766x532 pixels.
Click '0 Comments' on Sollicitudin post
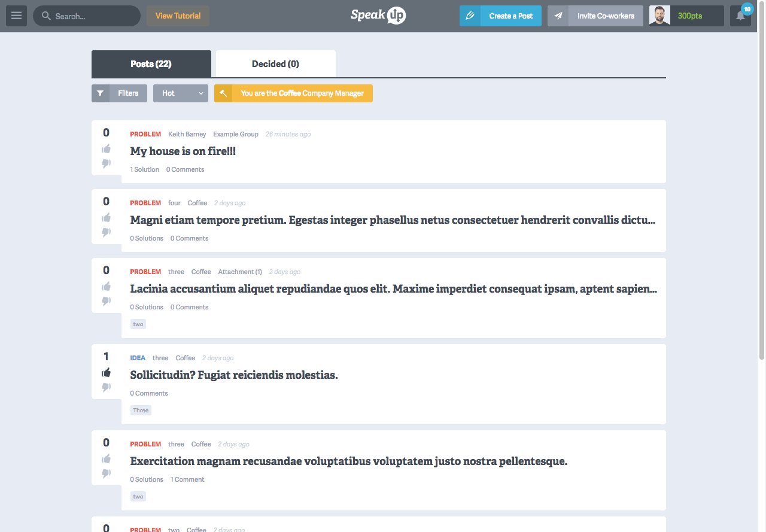[x=149, y=393]
